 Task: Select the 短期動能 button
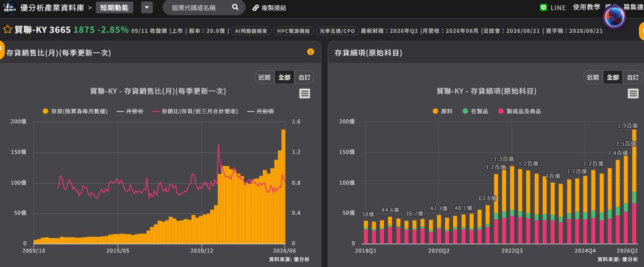114,7
